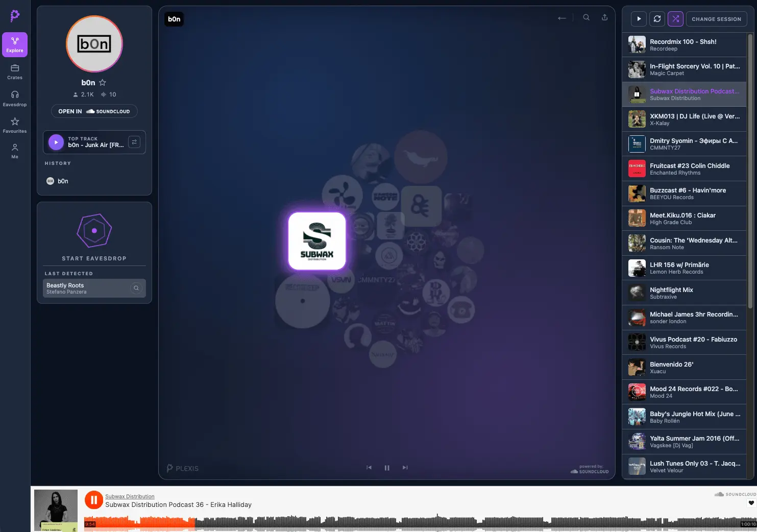Seek within the SoundCloud waveform
The image size is (757, 532).
click(x=420, y=522)
